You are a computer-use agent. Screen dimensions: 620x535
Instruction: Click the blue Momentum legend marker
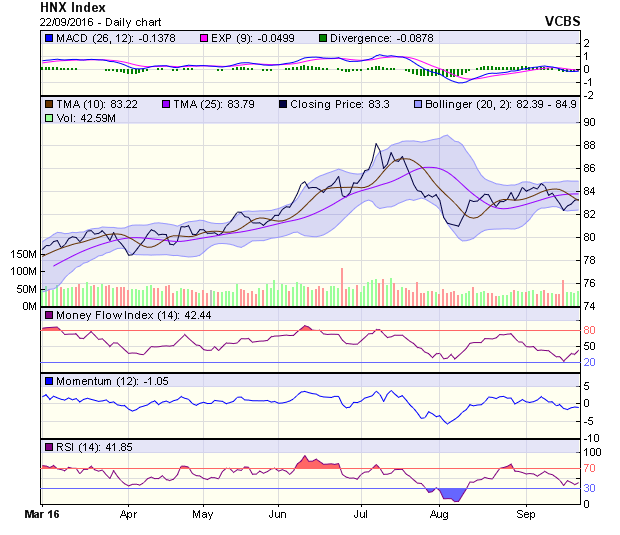(x=49, y=381)
